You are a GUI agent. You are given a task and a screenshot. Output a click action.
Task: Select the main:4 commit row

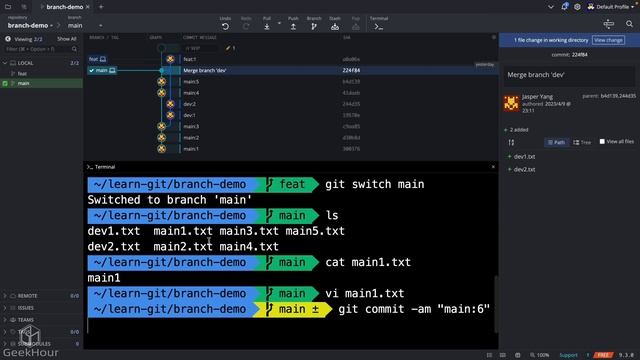click(x=291, y=93)
